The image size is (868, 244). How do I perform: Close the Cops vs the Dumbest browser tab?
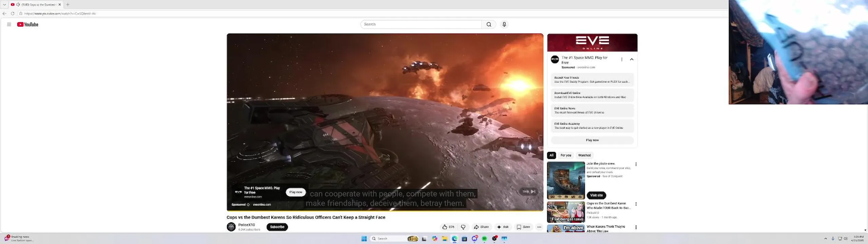click(x=60, y=4)
